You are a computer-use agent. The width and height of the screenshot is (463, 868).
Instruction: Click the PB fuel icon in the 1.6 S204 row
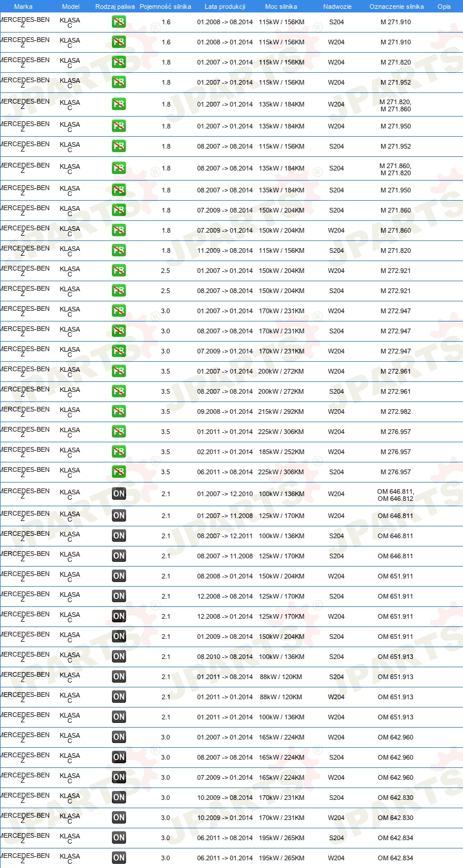tap(119, 22)
